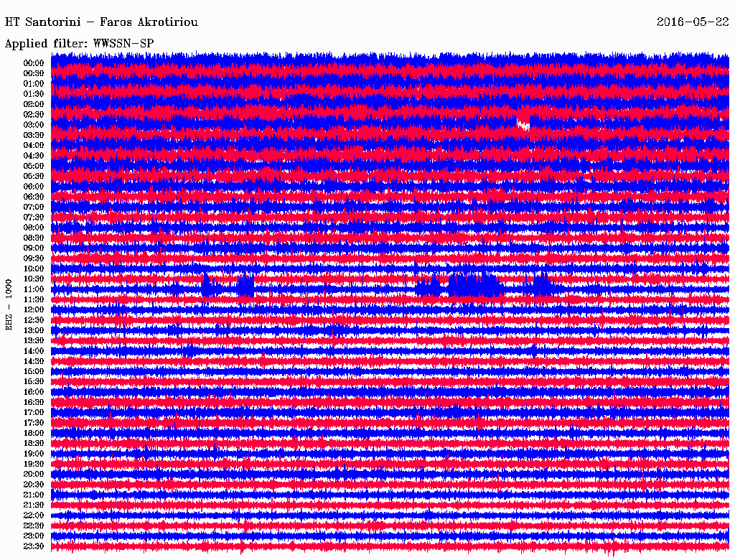This screenshot has width=735, height=560.
Task: Click the Applied filter: WWSSN-SP label
Action: click(x=79, y=44)
